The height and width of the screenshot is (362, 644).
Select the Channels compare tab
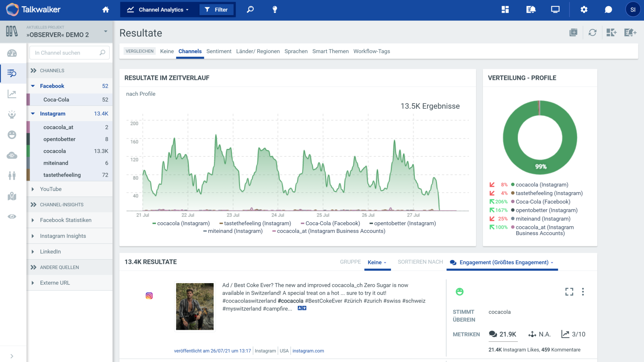(x=190, y=51)
